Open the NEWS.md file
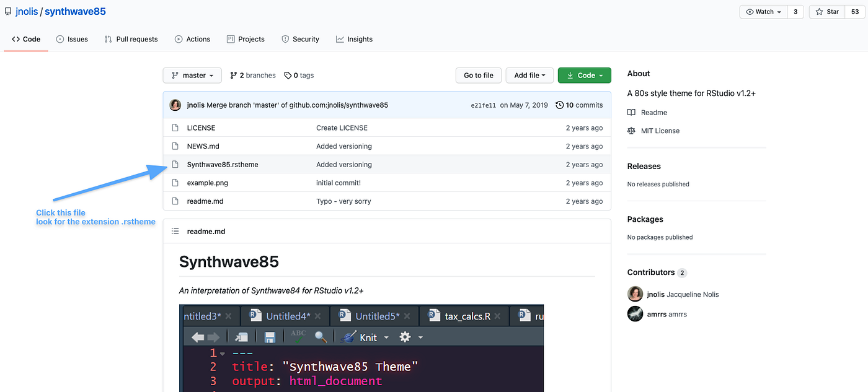The height and width of the screenshot is (392, 868). tap(203, 146)
